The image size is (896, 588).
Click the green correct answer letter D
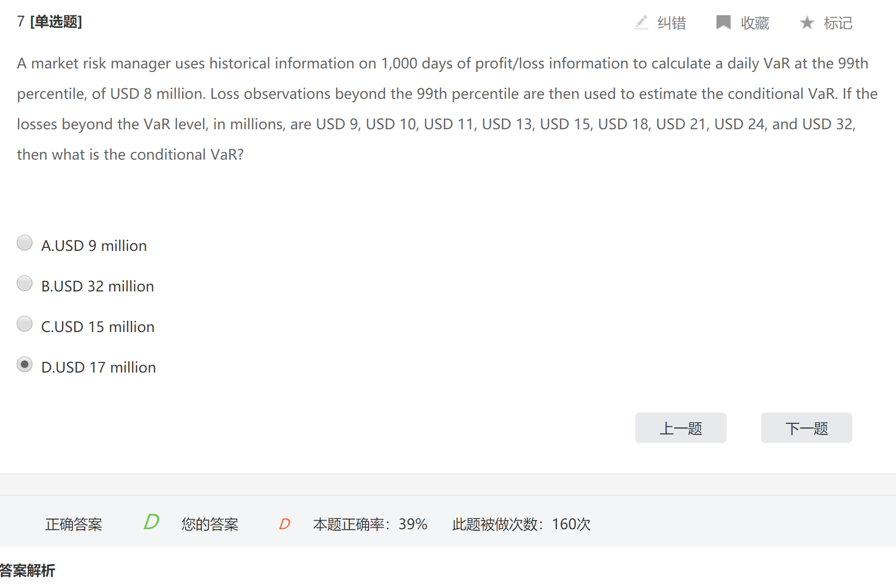151,522
